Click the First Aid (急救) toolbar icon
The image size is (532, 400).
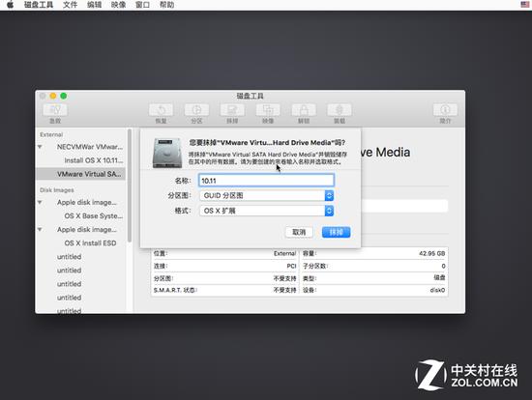click(55, 110)
